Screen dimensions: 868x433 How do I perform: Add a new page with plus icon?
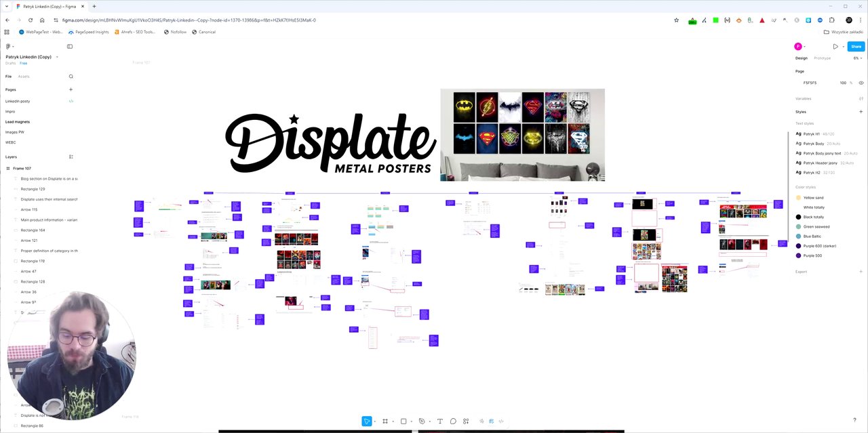coord(71,89)
